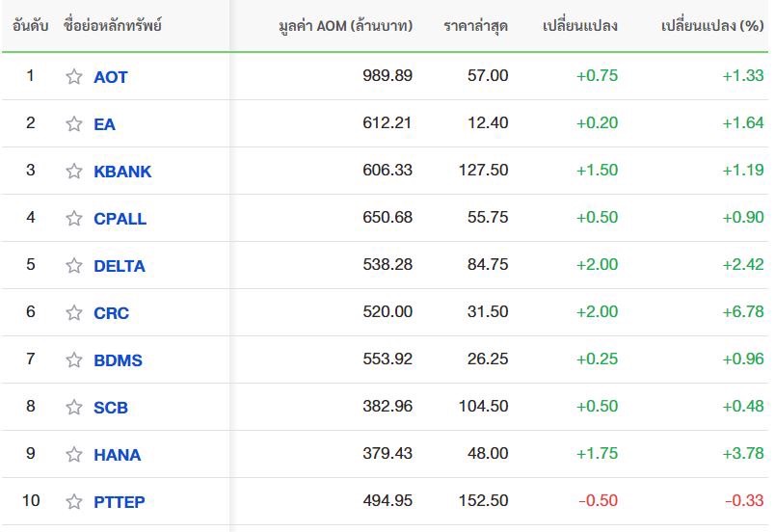The width and height of the screenshot is (775, 532).
Task: Sort by เปลี่ยนแปลง (%) column header
Action: (712, 26)
